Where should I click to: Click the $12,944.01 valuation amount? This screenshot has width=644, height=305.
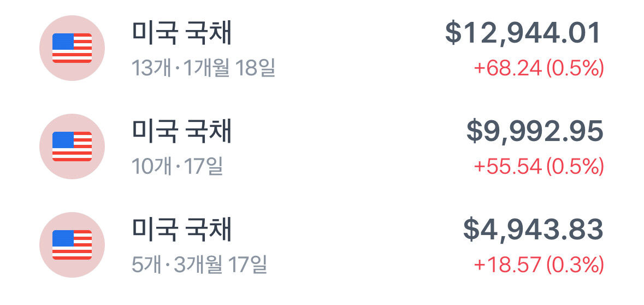coord(523,34)
